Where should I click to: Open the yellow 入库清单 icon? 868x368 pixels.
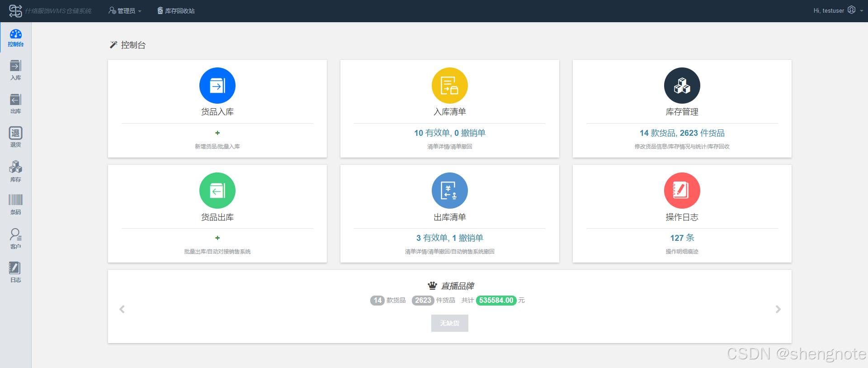[449, 86]
